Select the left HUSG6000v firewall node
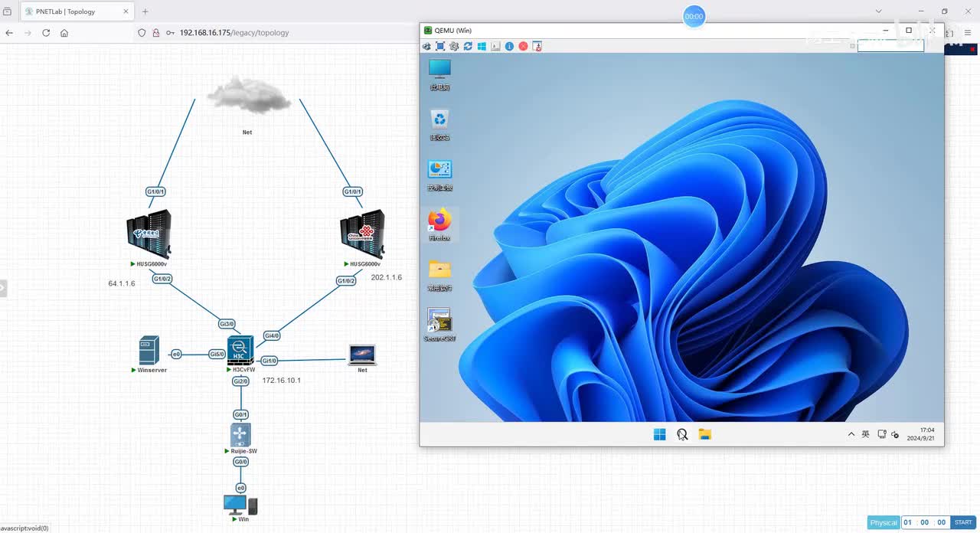The image size is (980, 533). pos(149,234)
